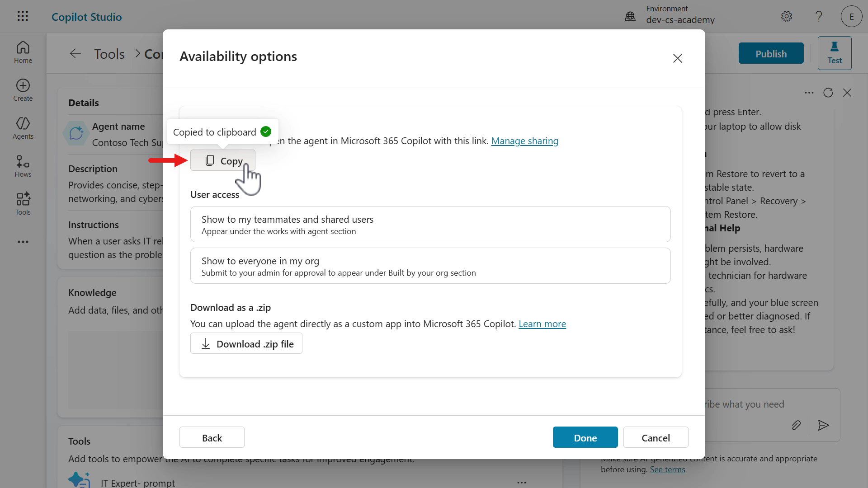Image resolution: width=868 pixels, height=488 pixels.
Task: Open the app launcher waffle icon
Action: point(23,16)
